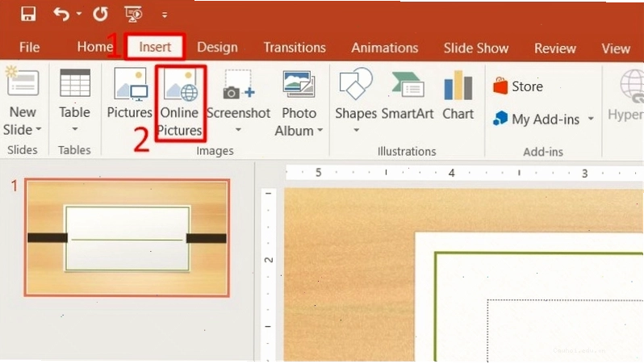
Task: Open the Slide Show tab
Action: pyautogui.click(x=476, y=48)
